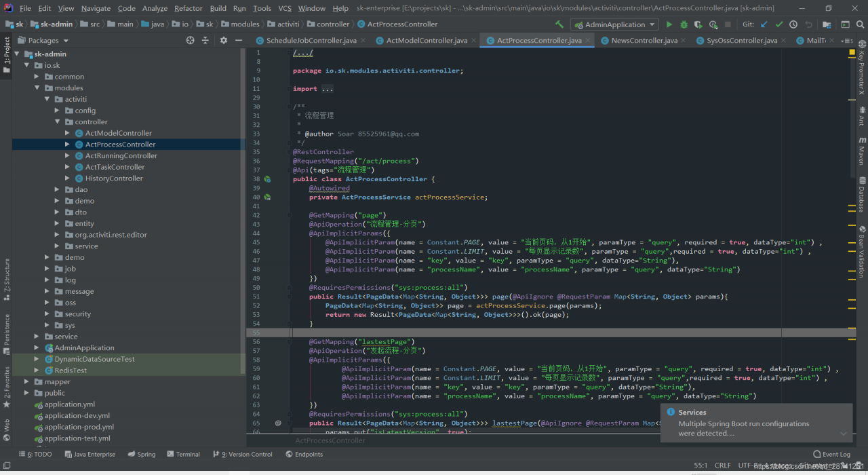Image resolution: width=868 pixels, height=475 pixels.
Task: Open the Spring tool window
Action: [141, 455]
